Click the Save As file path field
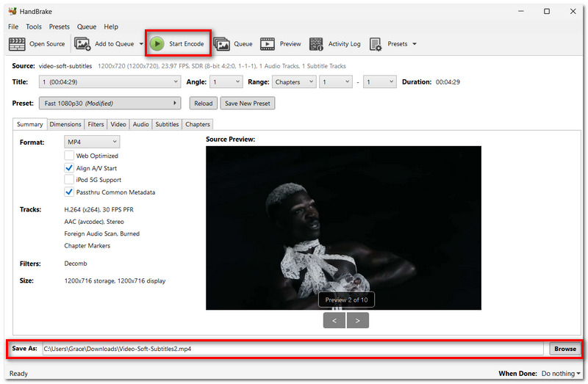The image size is (588, 384). coord(293,349)
